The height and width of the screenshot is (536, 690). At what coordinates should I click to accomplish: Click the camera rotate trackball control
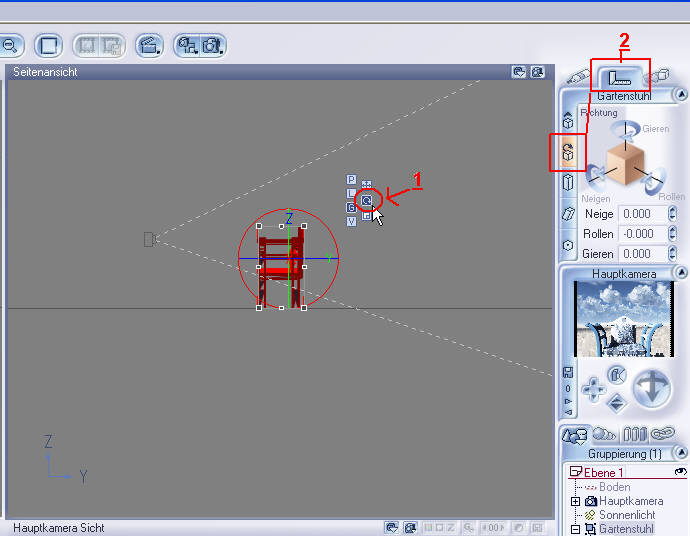pyautogui.click(x=652, y=389)
